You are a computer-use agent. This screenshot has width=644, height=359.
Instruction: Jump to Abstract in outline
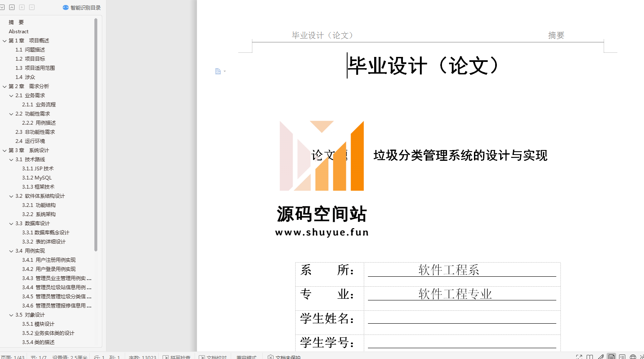(x=19, y=32)
